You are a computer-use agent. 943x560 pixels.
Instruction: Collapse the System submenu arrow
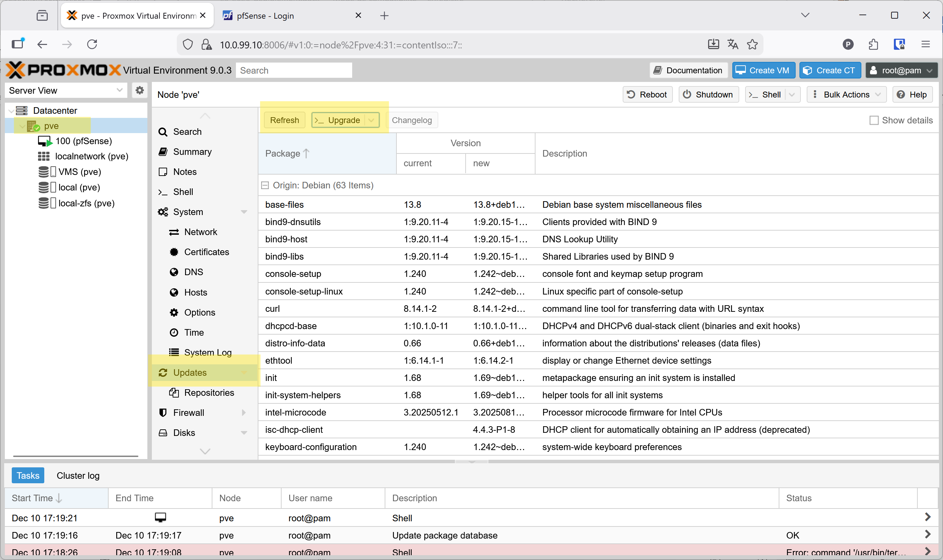coord(244,212)
